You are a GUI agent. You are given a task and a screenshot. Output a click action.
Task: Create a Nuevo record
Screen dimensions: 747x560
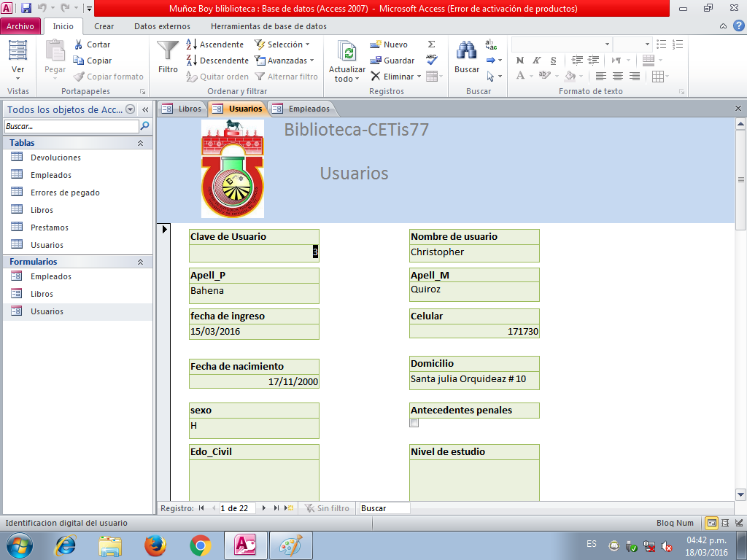(x=389, y=44)
